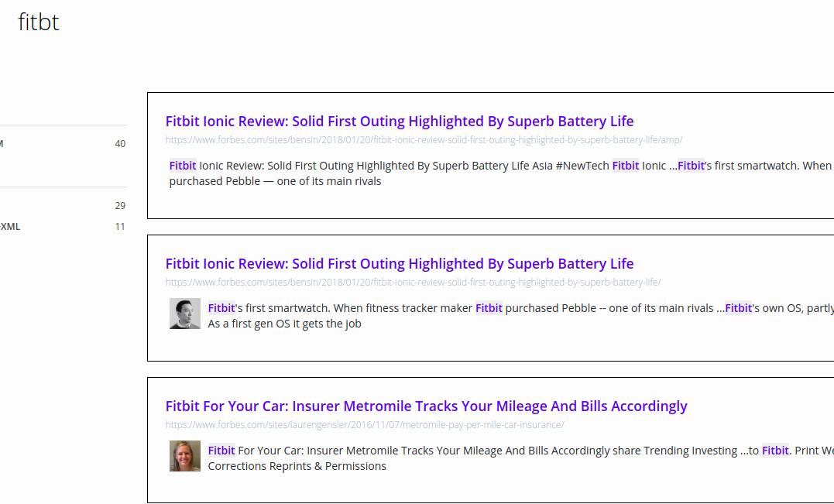Click the author avatar beside the second Fitbit Ionic review
The height and width of the screenshot is (504, 834).
pos(184,314)
